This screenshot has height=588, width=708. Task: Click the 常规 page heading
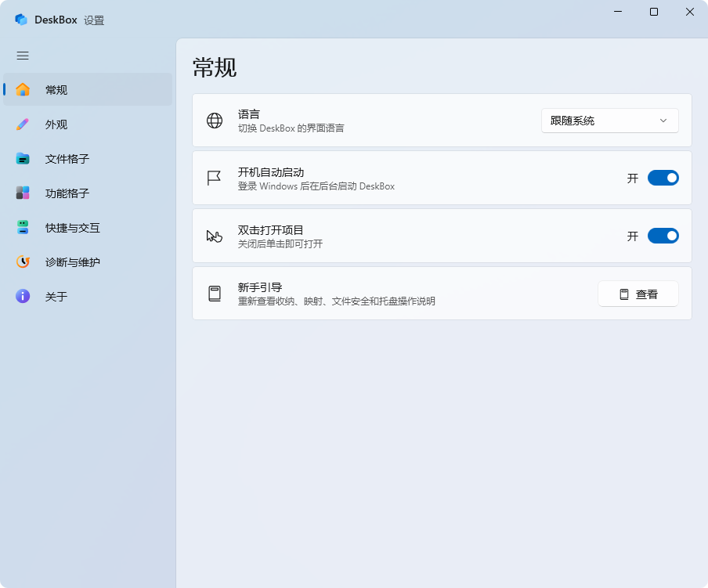pos(215,67)
